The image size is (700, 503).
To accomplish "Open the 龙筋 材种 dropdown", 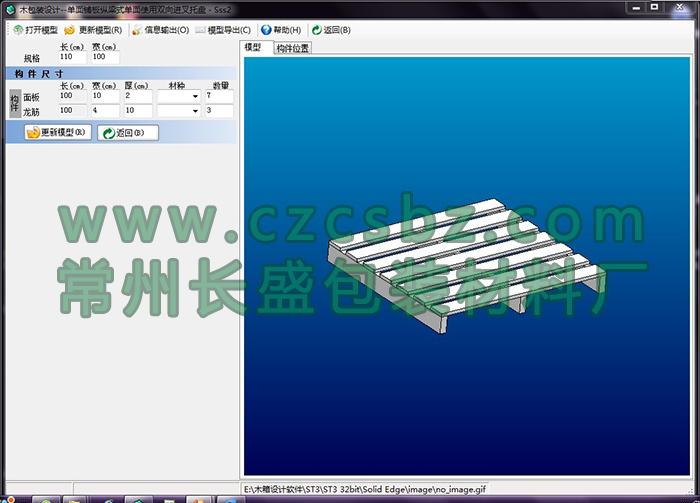I will coord(195,111).
